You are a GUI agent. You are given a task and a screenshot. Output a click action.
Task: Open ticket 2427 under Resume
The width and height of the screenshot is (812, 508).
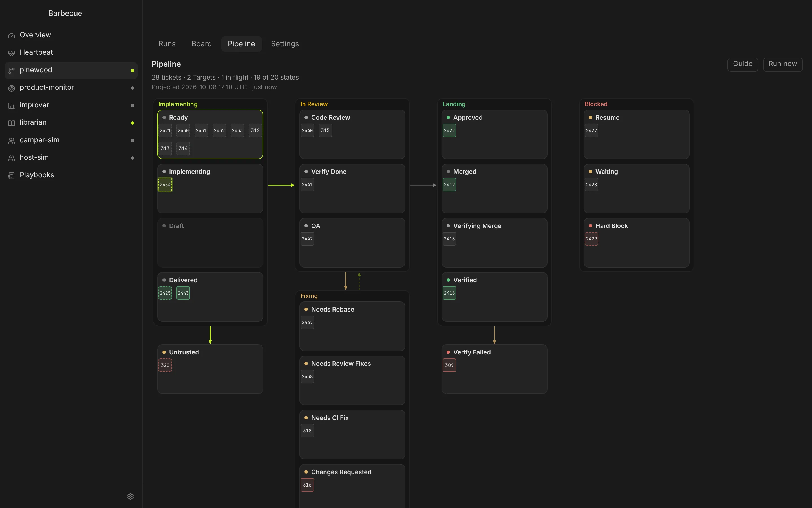tap(591, 130)
